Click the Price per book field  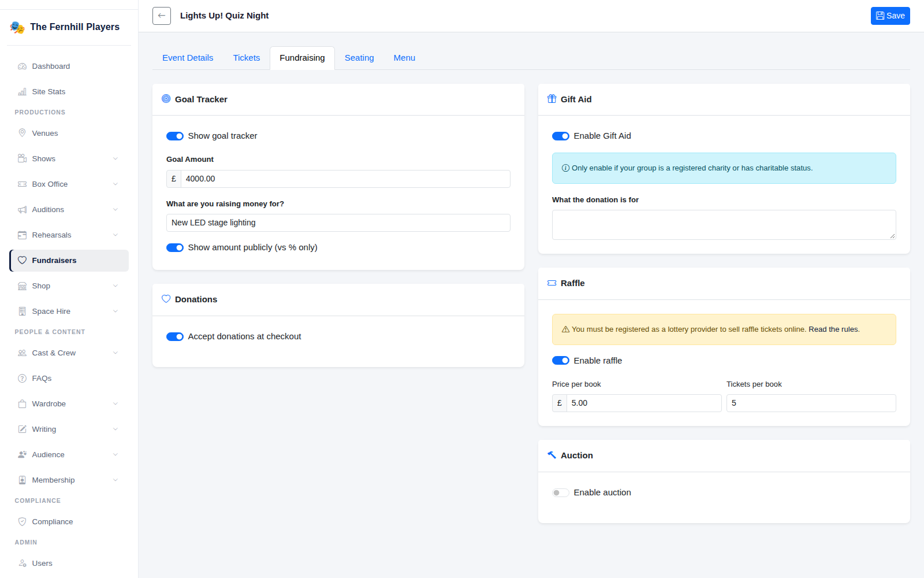644,403
